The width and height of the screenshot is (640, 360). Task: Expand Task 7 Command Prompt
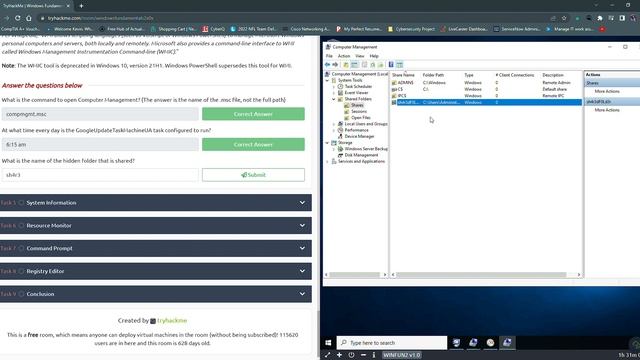coord(156,248)
